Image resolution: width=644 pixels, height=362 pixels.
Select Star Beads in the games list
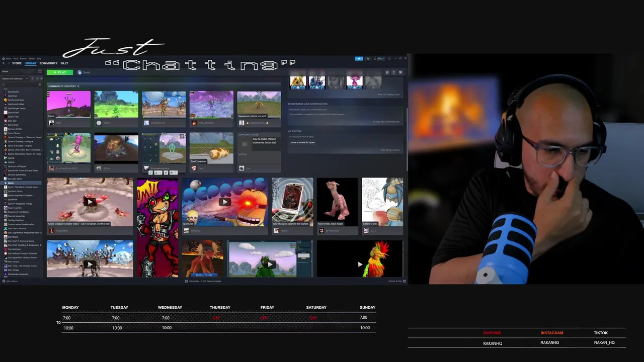click(11, 237)
